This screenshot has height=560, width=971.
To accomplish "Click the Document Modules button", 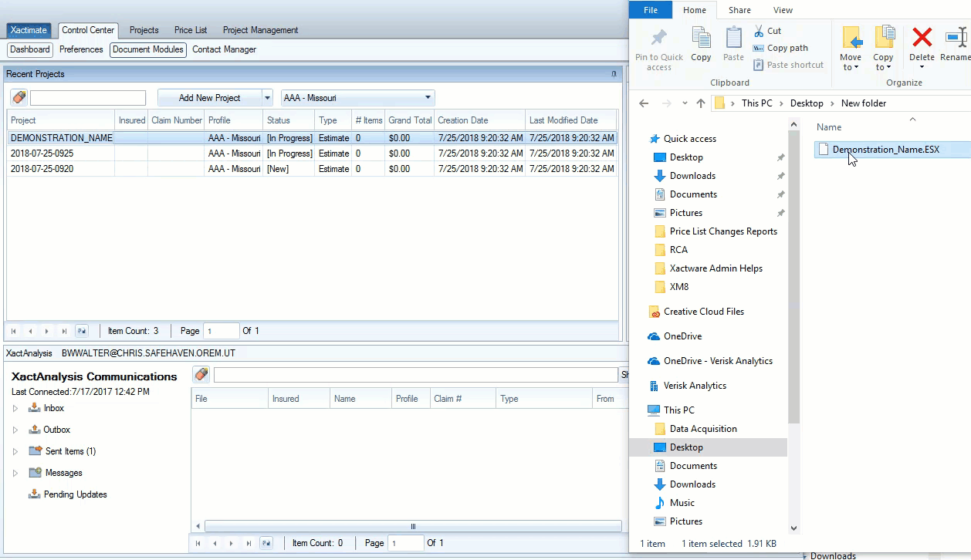I will (147, 49).
